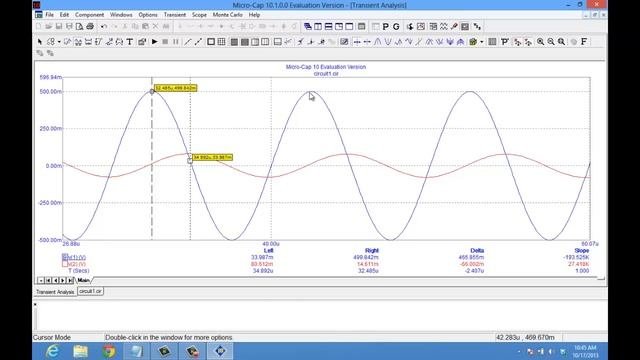This screenshot has width=640, height=360.
Task: Click the pen probe icon in top toolbar
Action: coord(454,27)
